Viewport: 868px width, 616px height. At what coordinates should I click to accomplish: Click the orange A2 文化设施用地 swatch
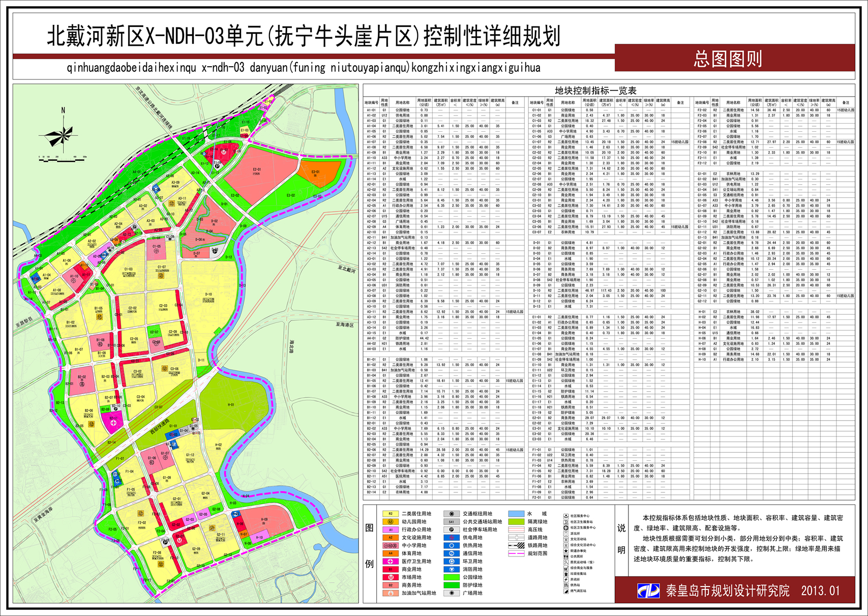click(391, 538)
